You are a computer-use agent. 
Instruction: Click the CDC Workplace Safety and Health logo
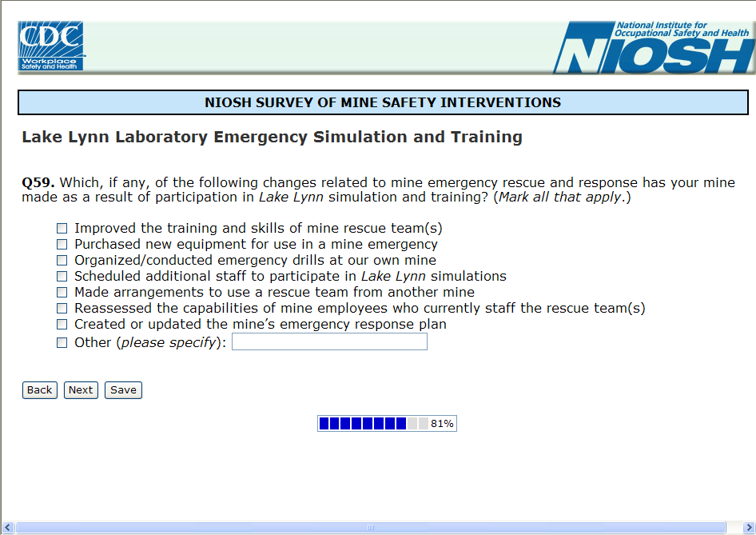pos(51,46)
